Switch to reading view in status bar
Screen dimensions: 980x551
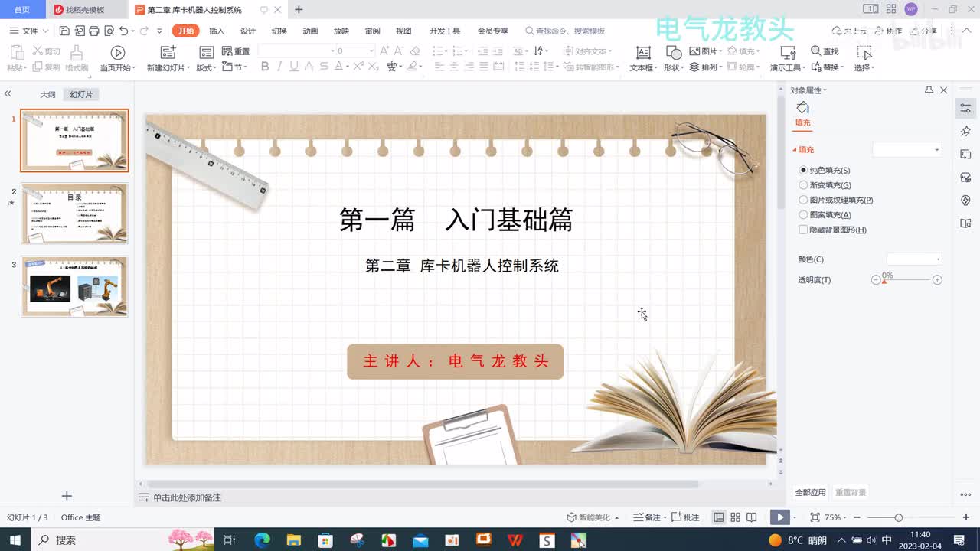(x=752, y=517)
